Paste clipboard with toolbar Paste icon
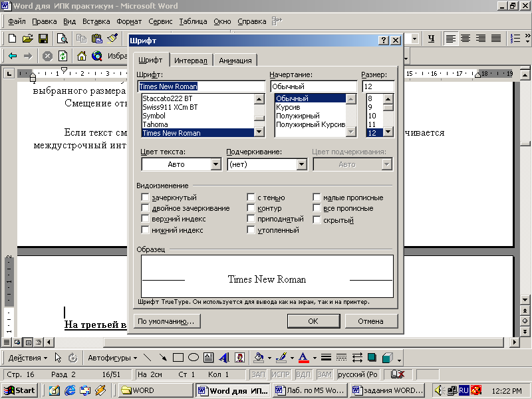Screen dimensions: 532x399 coord(97,39)
